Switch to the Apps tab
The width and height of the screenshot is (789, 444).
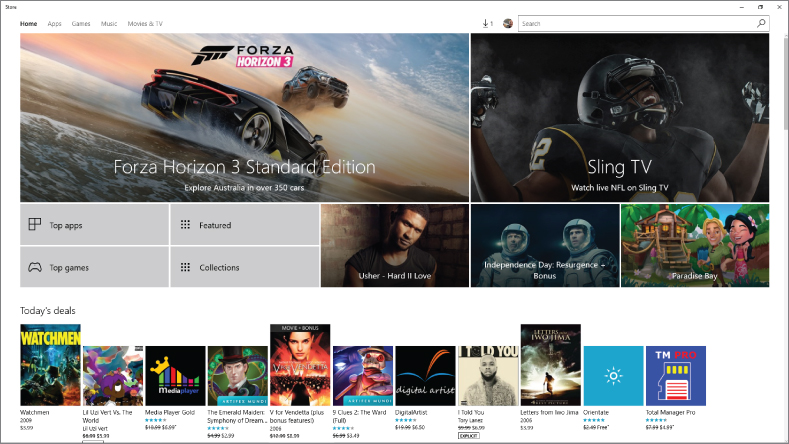coord(54,24)
